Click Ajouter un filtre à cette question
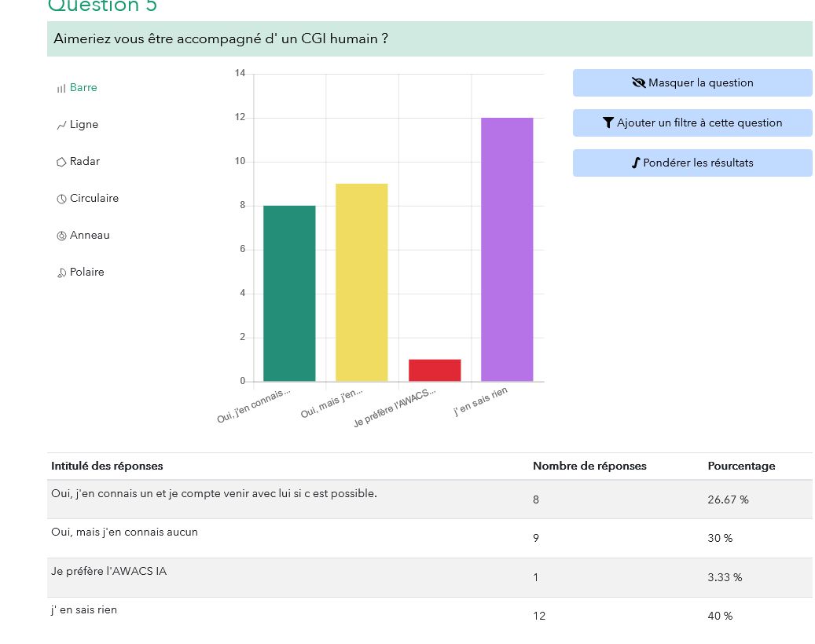The image size is (815, 644). (699, 123)
